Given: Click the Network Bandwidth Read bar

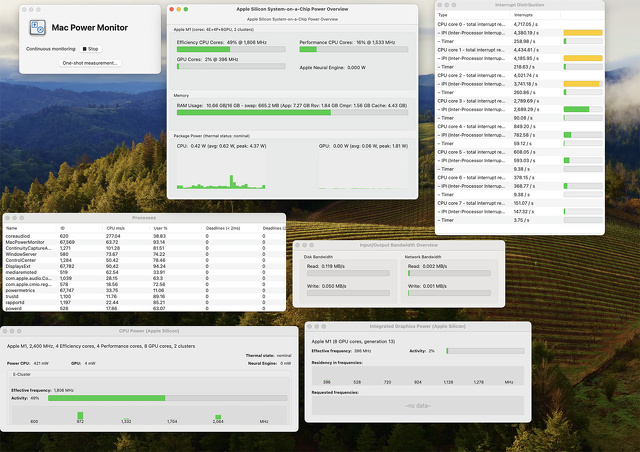Looking at the screenshot, I should 449,273.
